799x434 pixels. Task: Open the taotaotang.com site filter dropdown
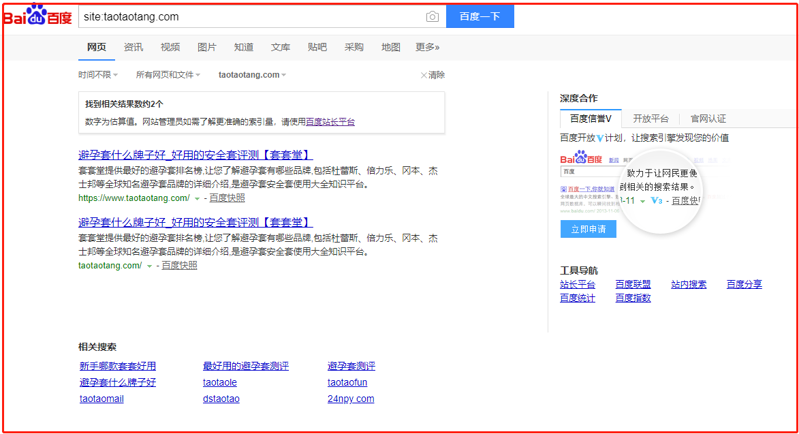tap(252, 75)
